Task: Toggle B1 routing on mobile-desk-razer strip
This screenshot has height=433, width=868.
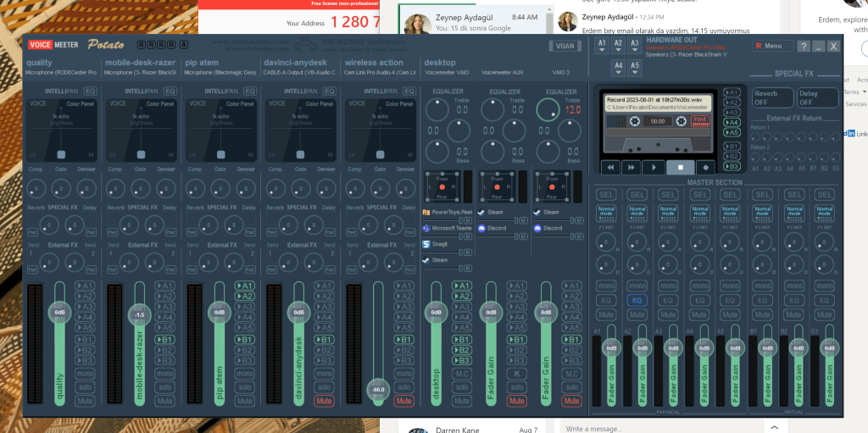Action: tap(164, 340)
